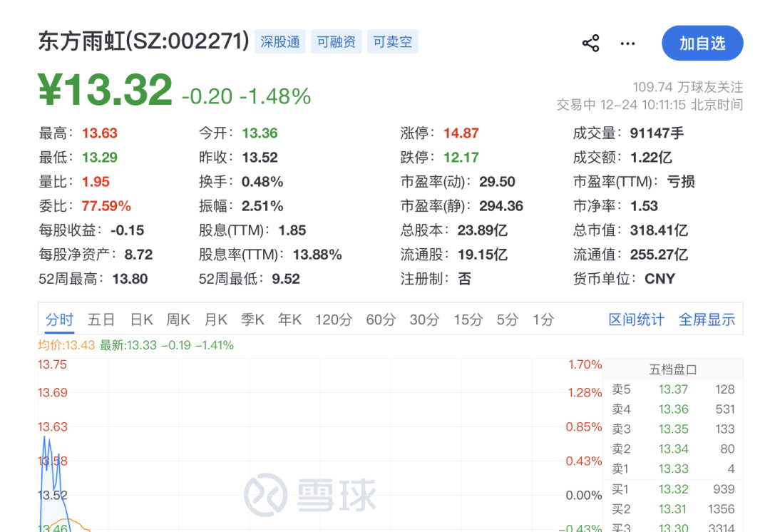The width and height of the screenshot is (770, 532).
Task: Click the 每股净资产 value 8.72
Action: click(x=138, y=255)
